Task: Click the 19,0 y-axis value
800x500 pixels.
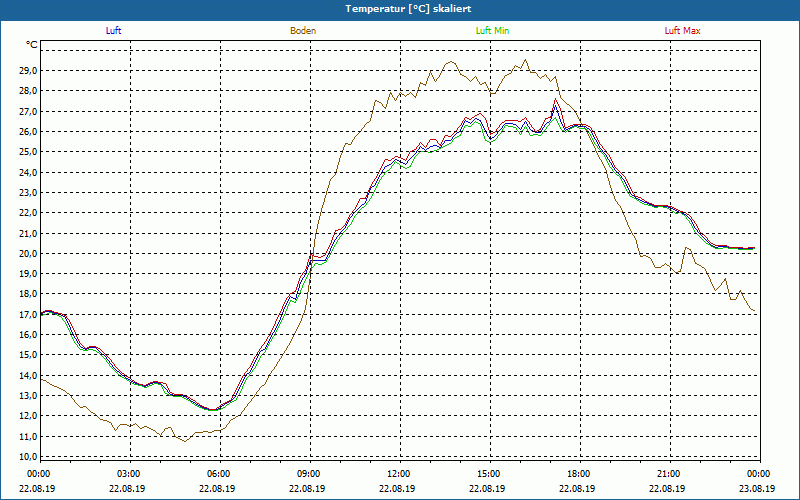Action: [x=28, y=273]
